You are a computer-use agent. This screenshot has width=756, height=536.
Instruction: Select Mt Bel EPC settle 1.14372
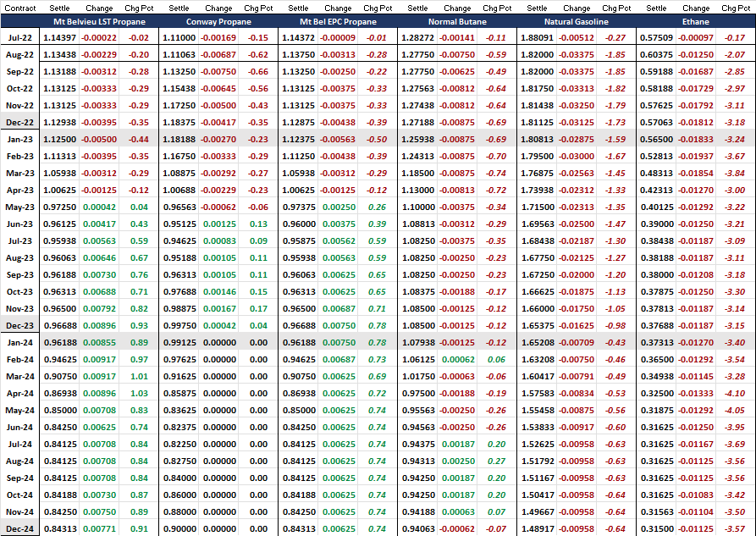coord(299,37)
